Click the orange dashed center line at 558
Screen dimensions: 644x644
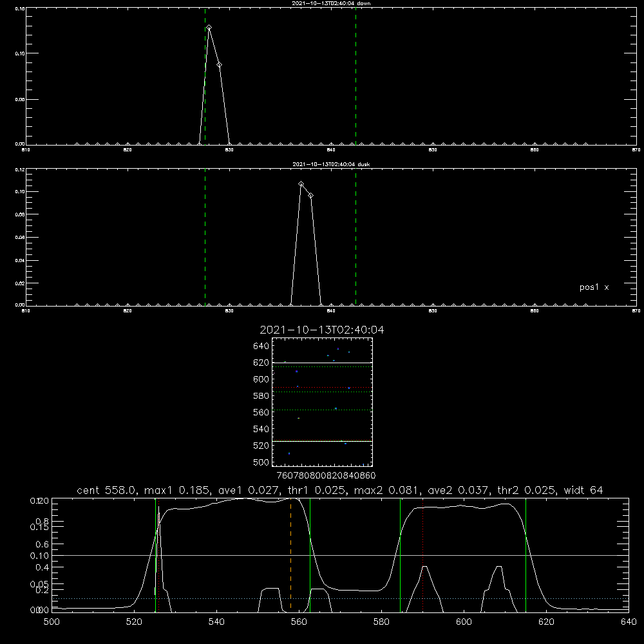click(291, 554)
